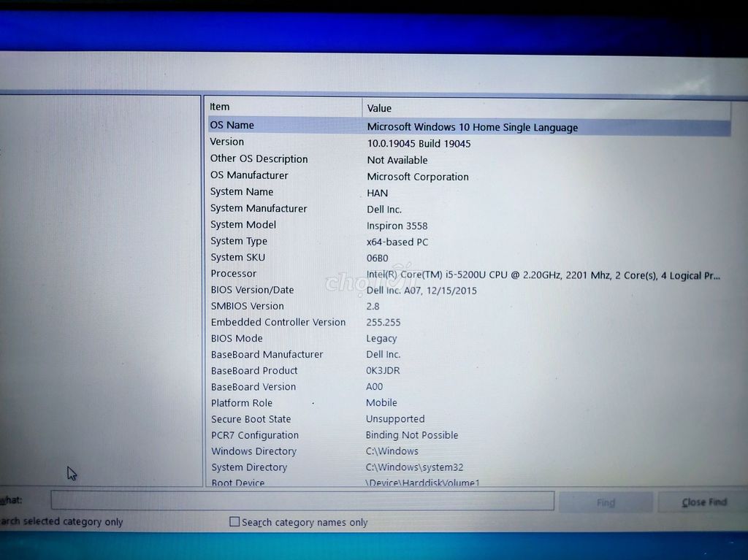The width and height of the screenshot is (748, 560).
Task: Click into the Find what input field
Action: point(302,501)
